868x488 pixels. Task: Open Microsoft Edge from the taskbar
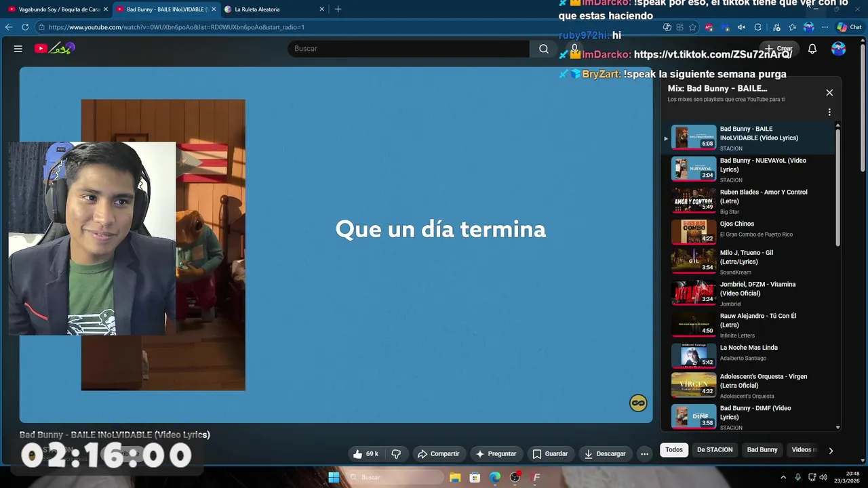[495, 477]
